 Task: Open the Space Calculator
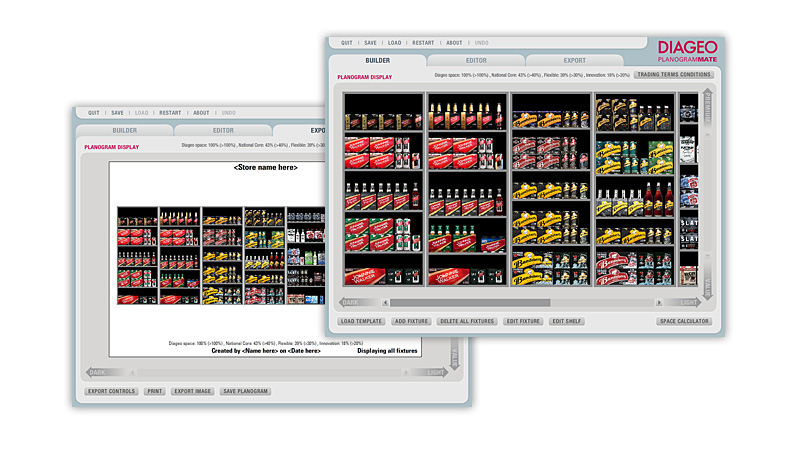(684, 321)
